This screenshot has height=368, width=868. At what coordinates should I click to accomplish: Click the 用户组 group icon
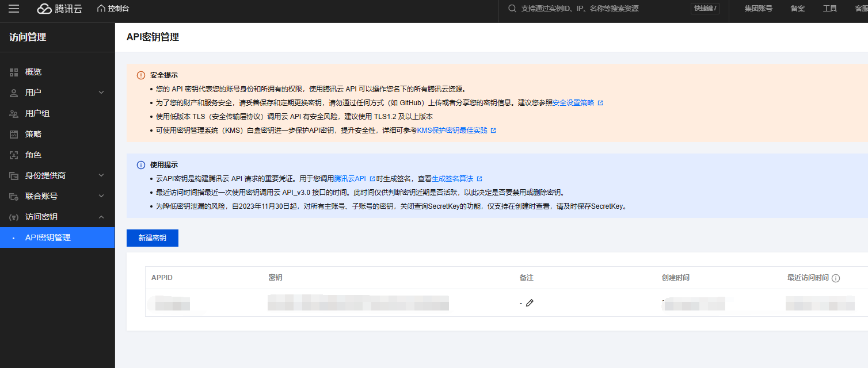click(14, 113)
